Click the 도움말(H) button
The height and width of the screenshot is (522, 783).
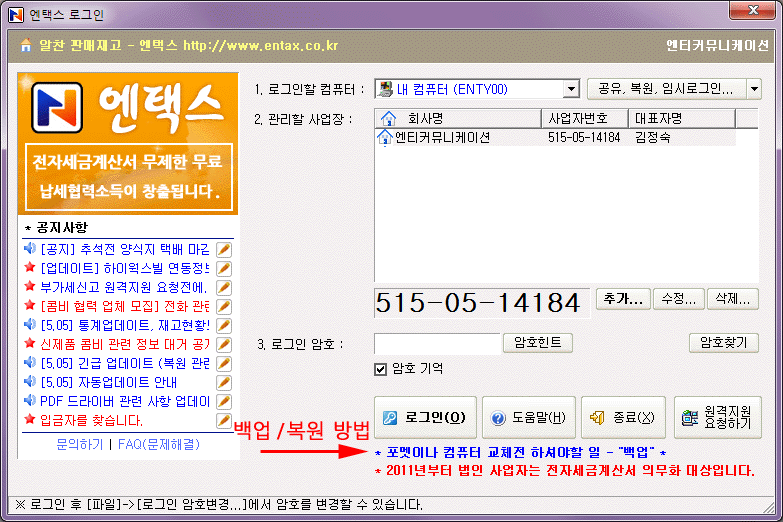(529, 418)
